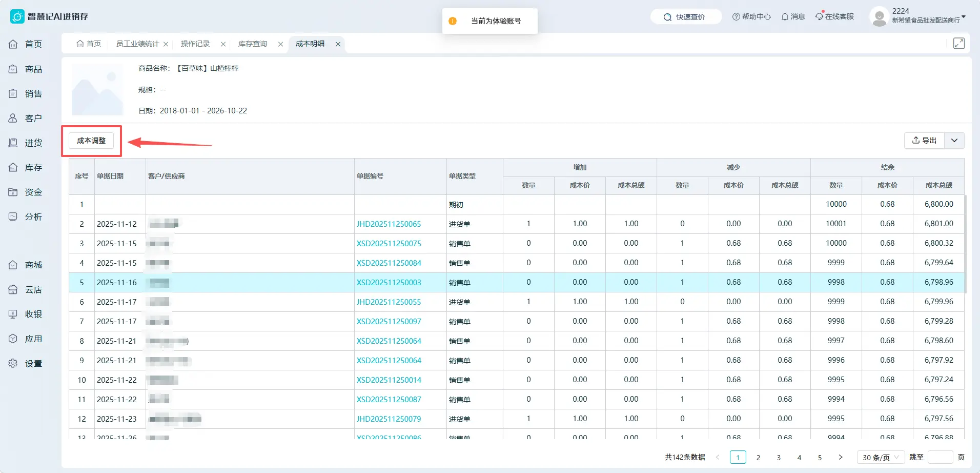980x473 pixels.
Task: Open the 进货 sidebar section
Action: [x=26, y=143]
